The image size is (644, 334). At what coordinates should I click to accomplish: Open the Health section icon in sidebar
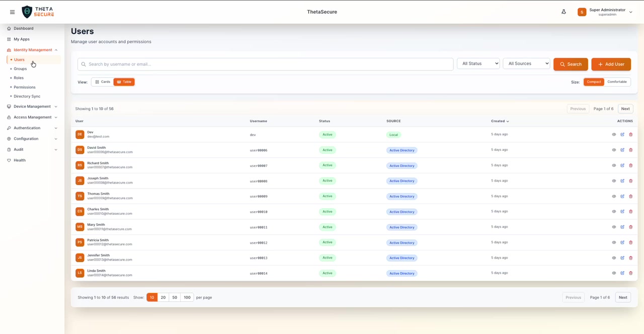(9, 160)
